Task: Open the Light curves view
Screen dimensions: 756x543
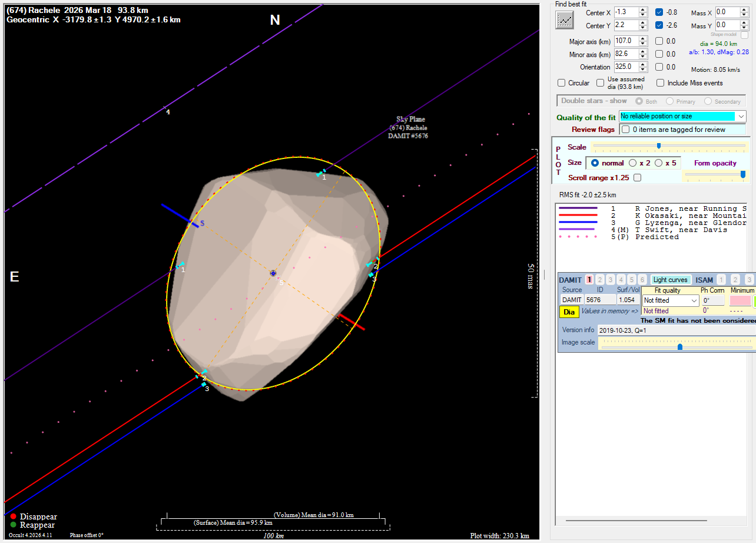Action: tap(671, 280)
